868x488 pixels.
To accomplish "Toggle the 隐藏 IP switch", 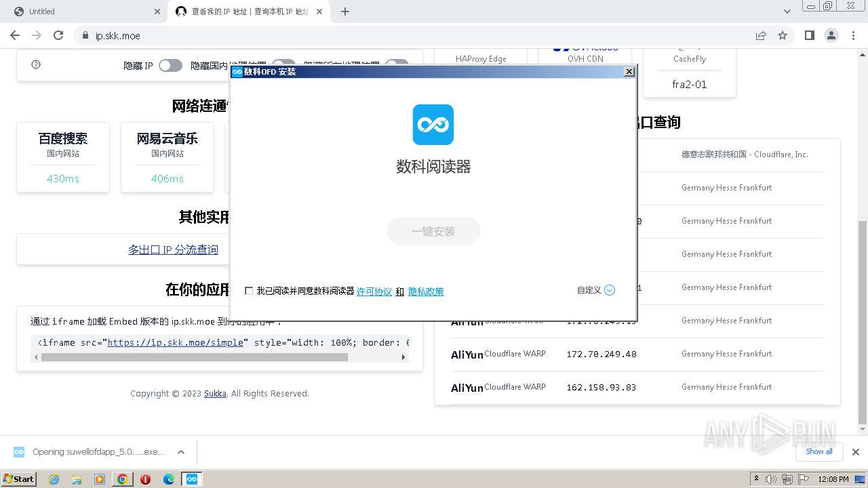I will pos(170,65).
